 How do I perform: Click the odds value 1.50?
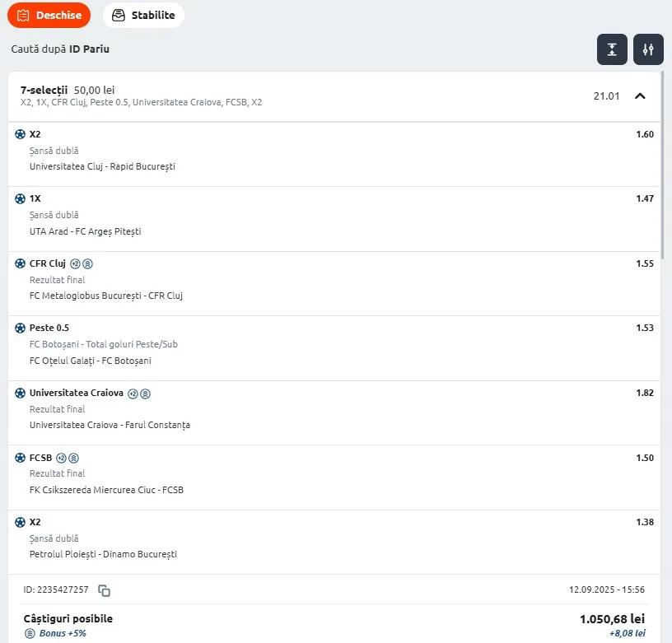pyautogui.click(x=645, y=458)
